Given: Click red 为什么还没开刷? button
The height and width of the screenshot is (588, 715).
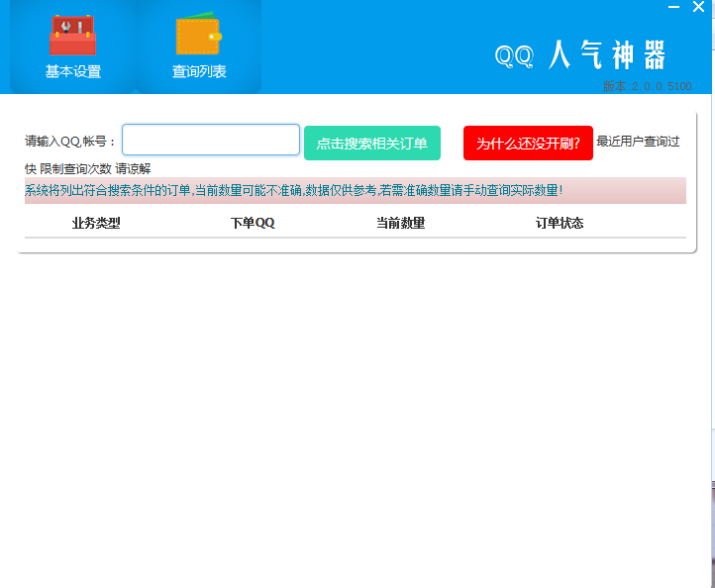Looking at the screenshot, I should click(x=528, y=144).
